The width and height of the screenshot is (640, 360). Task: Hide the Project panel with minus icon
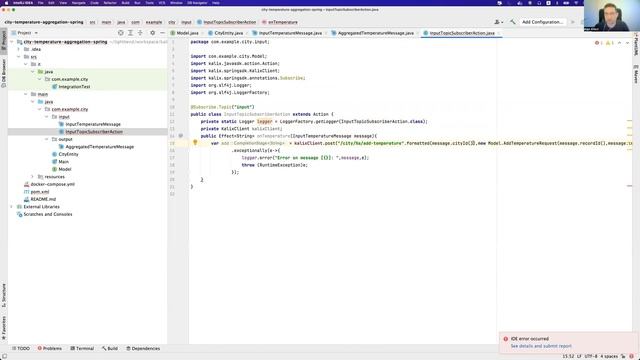pos(162,33)
